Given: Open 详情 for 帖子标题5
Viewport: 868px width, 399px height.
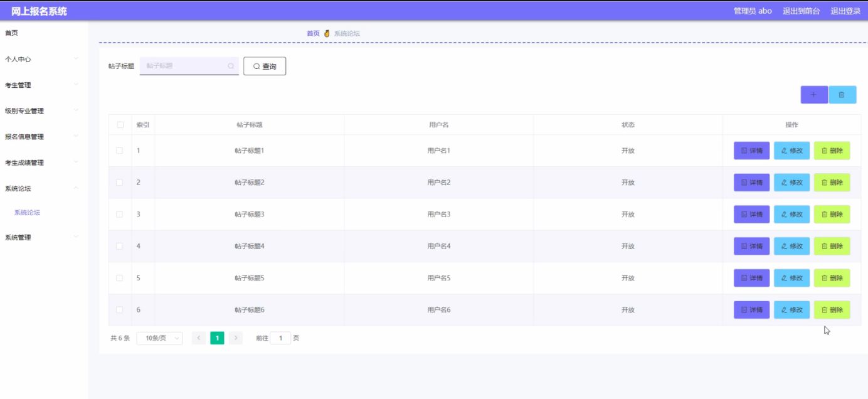Looking at the screenshot, I should pyautogui.click(x=751, y=278).
